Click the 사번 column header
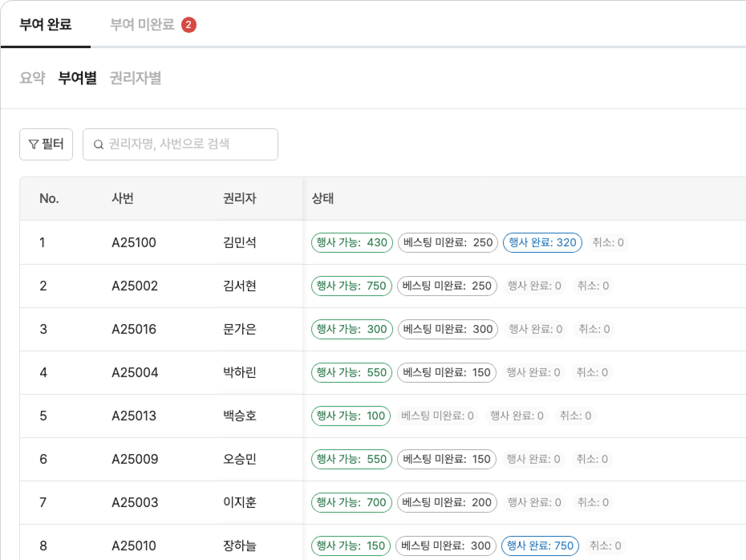This screenshot has width=746, height=560. (x=123, y=199)
